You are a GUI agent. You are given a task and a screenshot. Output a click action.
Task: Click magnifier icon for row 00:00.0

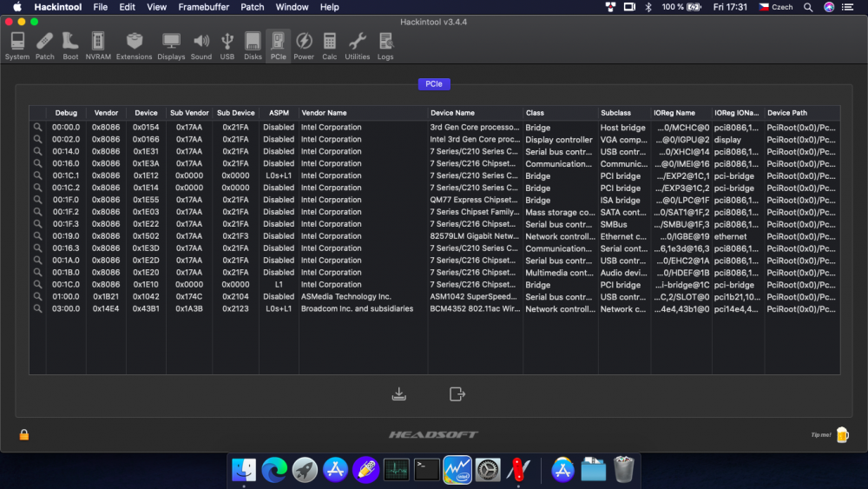37,128
